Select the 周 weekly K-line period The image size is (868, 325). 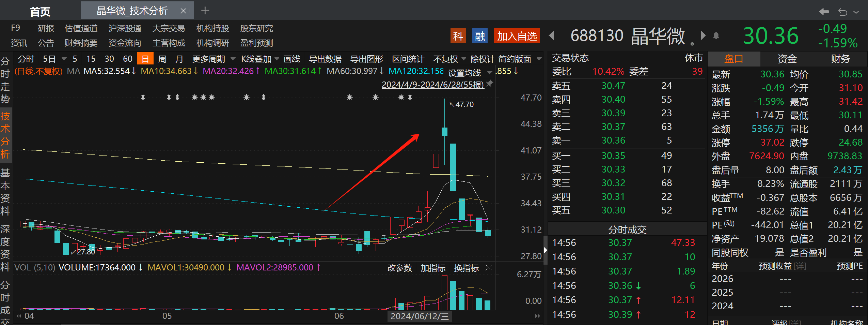coord(162,59)
